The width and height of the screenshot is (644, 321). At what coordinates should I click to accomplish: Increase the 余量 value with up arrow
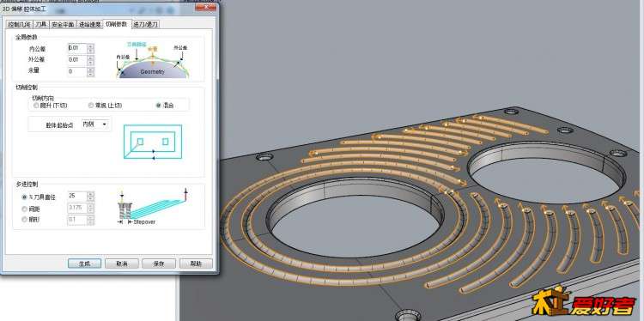pyautogui.click(x=90, y=70)
